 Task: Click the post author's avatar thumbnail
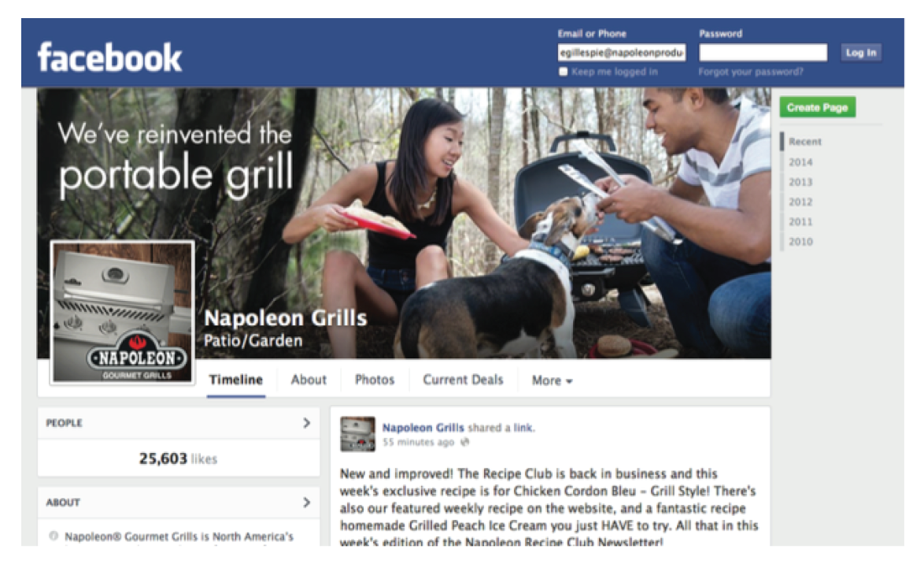(357, 434)
